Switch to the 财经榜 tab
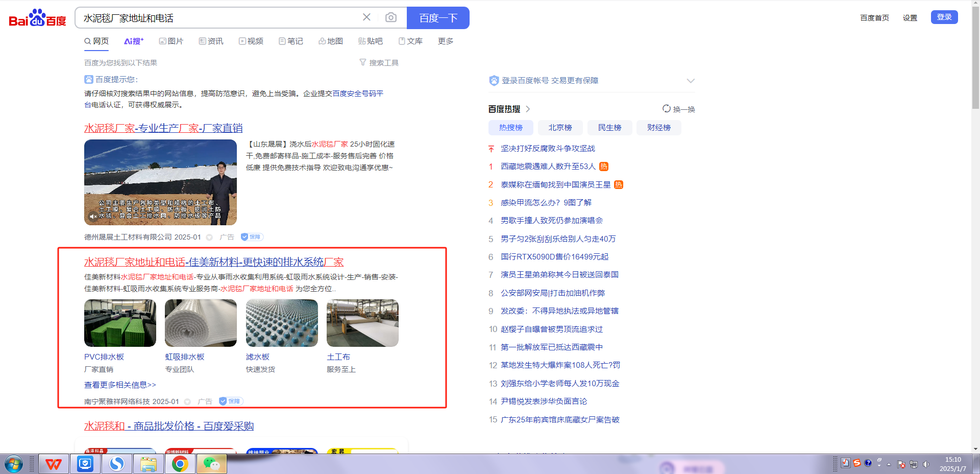980x474 pixels. (658, 128)
